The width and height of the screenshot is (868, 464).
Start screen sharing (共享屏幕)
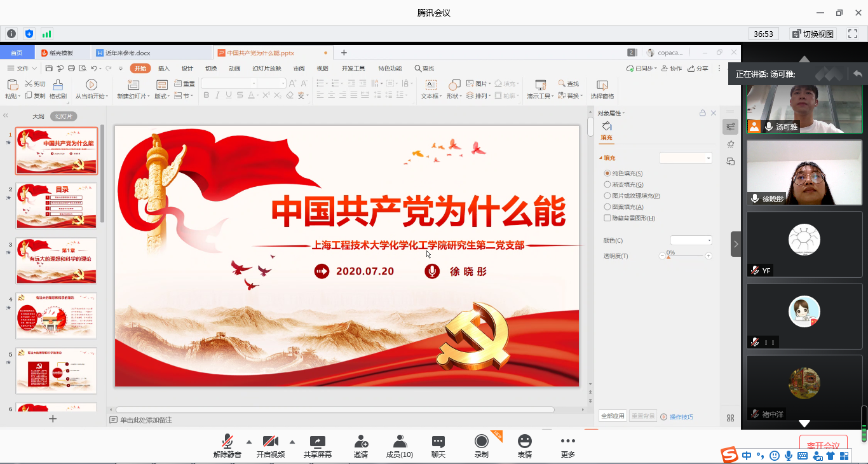pos(317,446)
